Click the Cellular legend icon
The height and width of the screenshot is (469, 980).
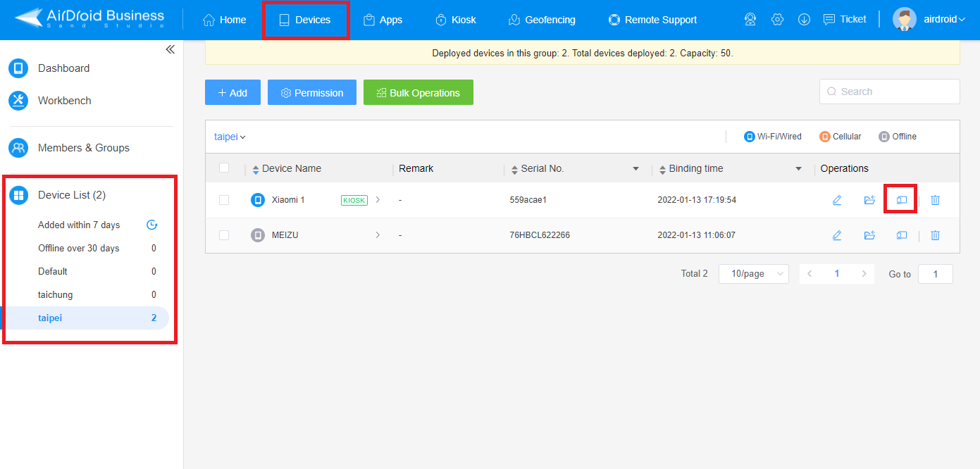point(825,137)
